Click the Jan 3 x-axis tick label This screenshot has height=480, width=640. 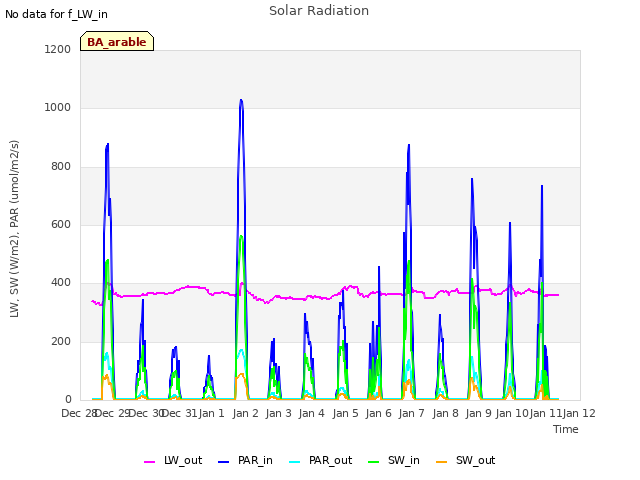pos(279,413)
